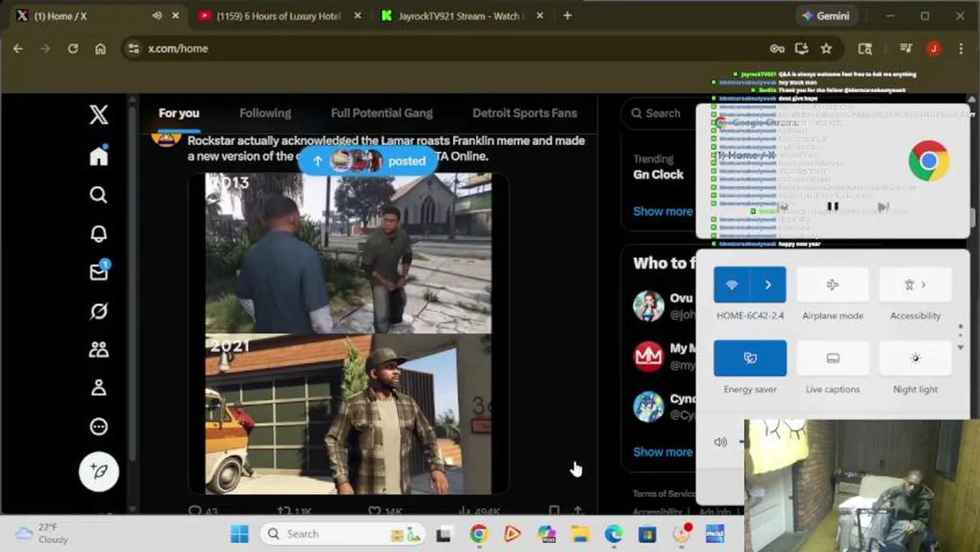Click Chrome home button icon
Screen dimensions: 980x552
tap(100, 48)
